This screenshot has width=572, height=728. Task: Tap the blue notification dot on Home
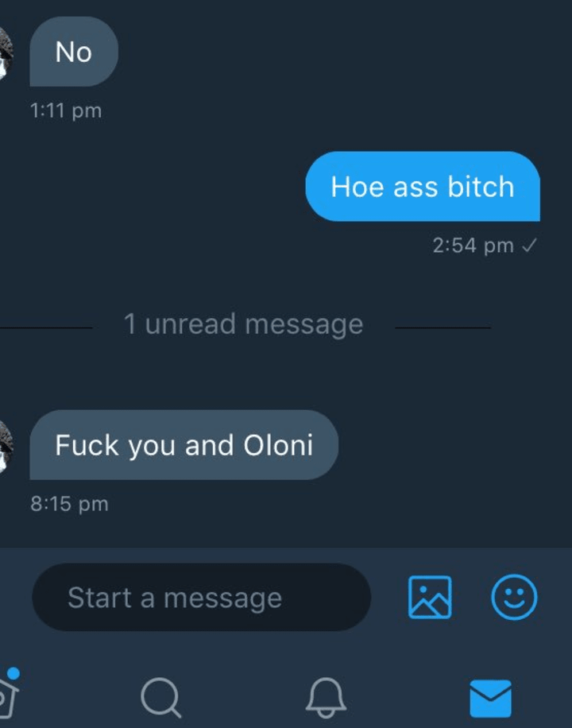click(14, 673)
